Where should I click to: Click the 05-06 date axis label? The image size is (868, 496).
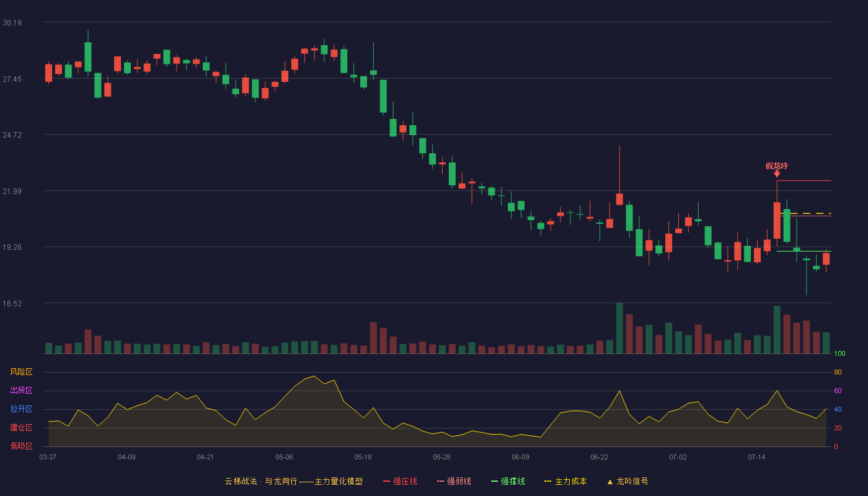[284, 457]
